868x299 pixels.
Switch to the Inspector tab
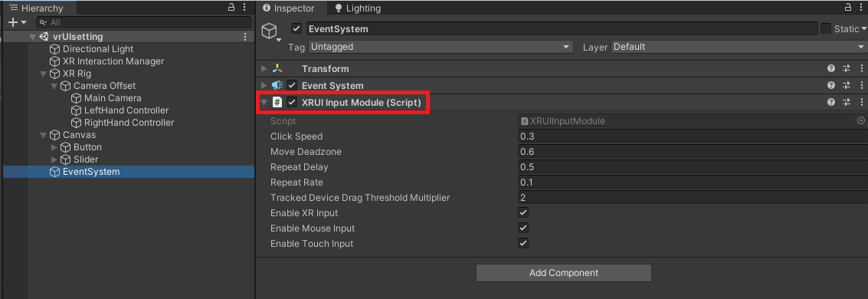pyautogui.click(x=288, y=8)
